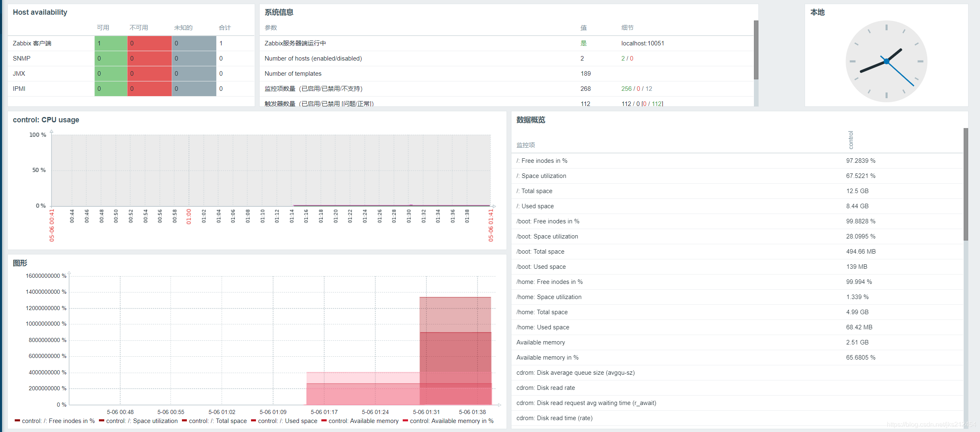Click the red 01:00 time label on CPU graph
Viewport: 980px width, 432px height.
[x=189, y=217]
